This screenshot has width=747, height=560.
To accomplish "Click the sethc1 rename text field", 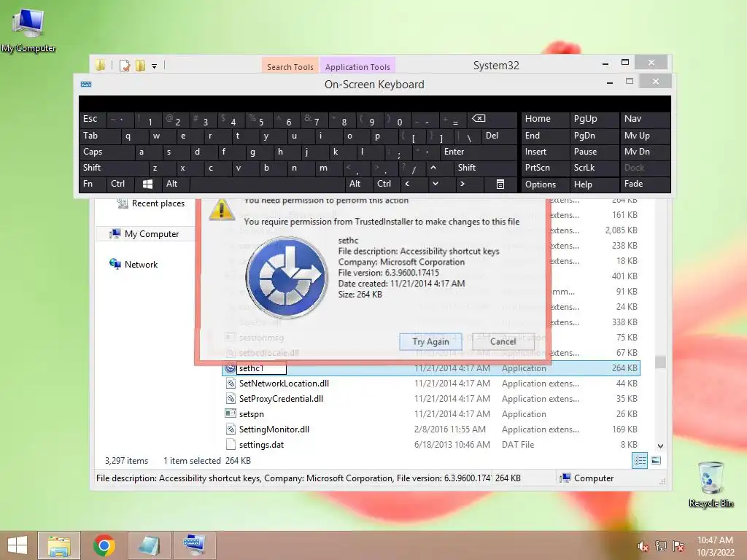I will [262, 368].
